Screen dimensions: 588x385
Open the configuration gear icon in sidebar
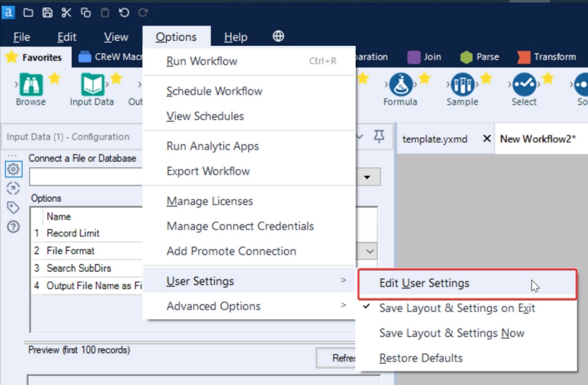coord(13,169)
